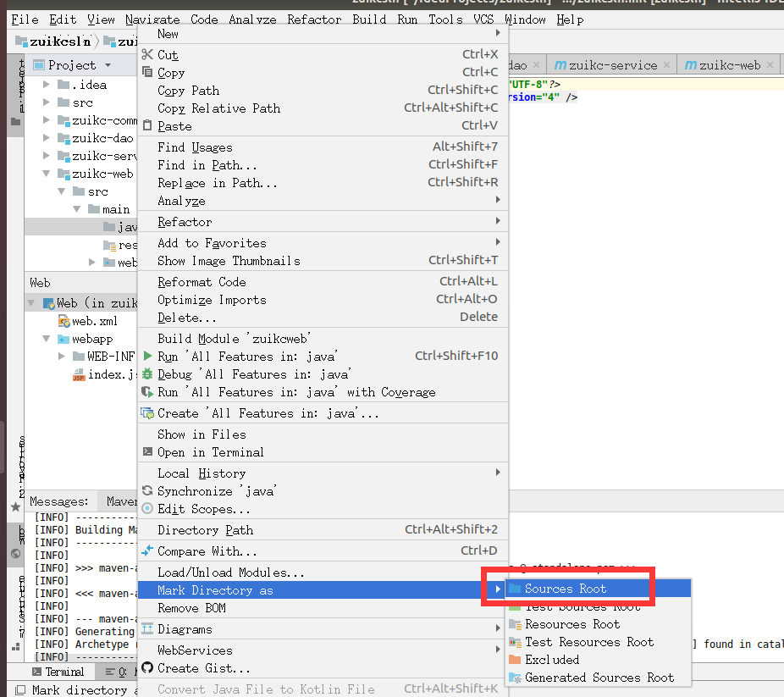Click the 'Building' log line
This screenshot has width=784, height=697.
86,530
